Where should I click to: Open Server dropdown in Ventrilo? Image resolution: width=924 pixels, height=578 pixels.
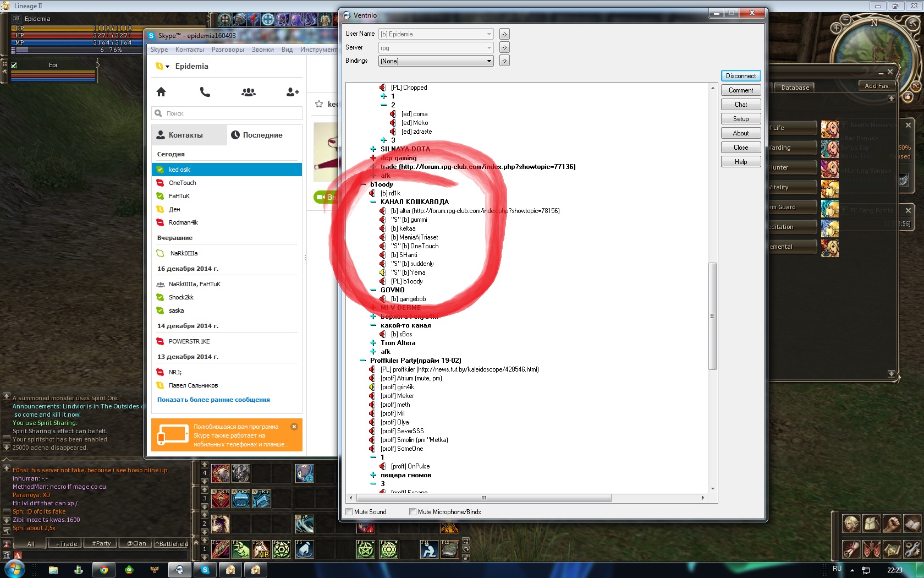pyautogui.click(x=488, y=48)
